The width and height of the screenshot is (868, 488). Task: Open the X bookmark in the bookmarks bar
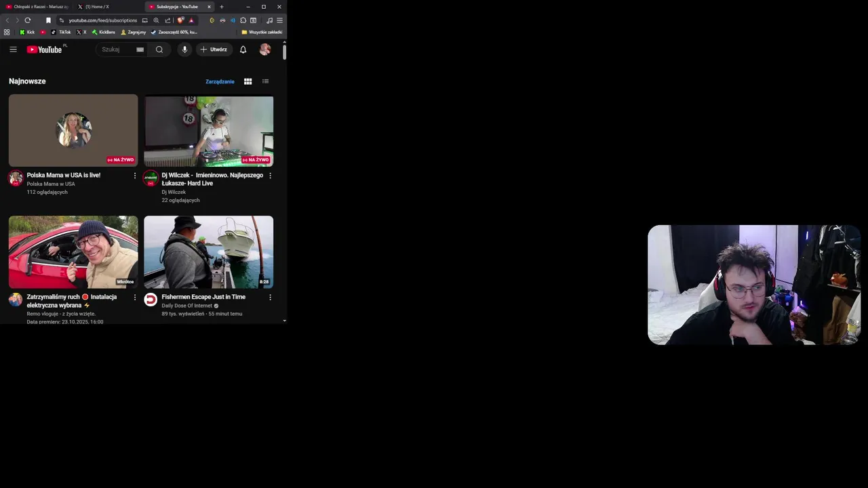81,32
